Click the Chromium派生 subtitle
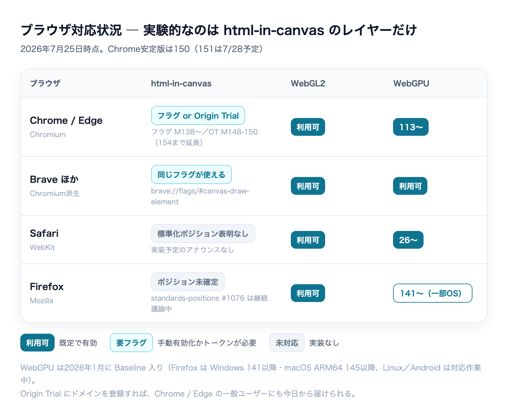 coord(55,194)
